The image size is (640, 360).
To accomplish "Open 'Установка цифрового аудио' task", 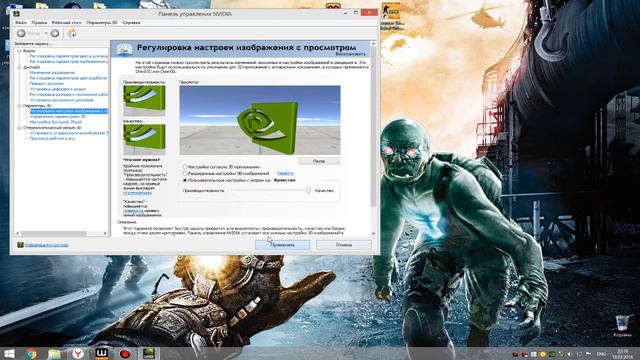I will (x=58, y=89).
